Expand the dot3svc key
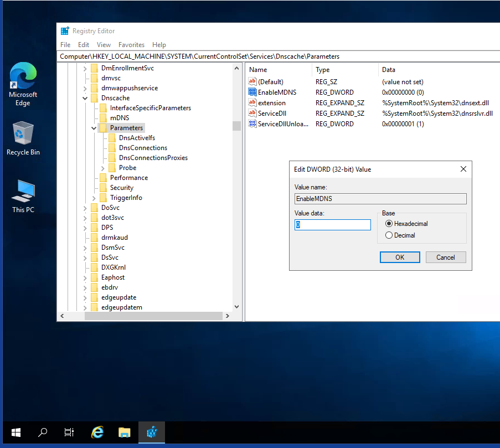Screen dimensions: 500x448 pos(85,218)
